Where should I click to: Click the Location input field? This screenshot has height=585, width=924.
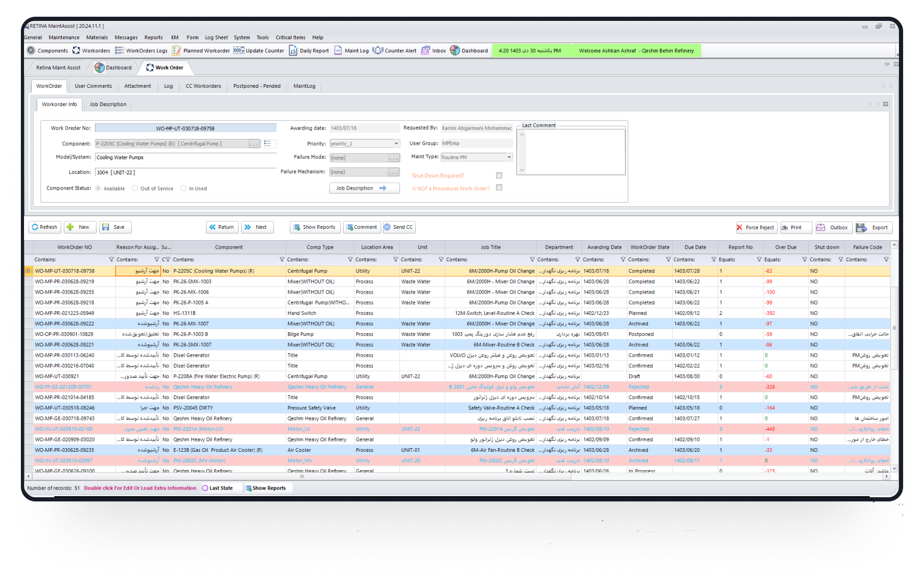(x=185, y=172)
